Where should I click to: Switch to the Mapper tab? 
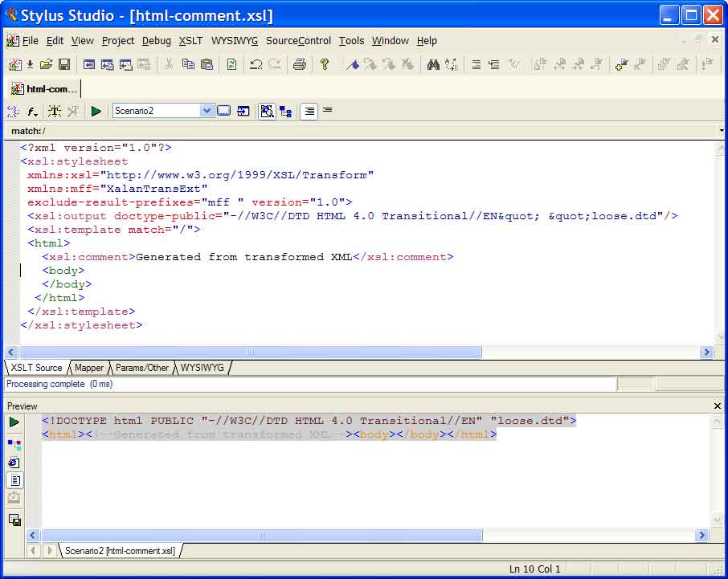coord(88,368)
